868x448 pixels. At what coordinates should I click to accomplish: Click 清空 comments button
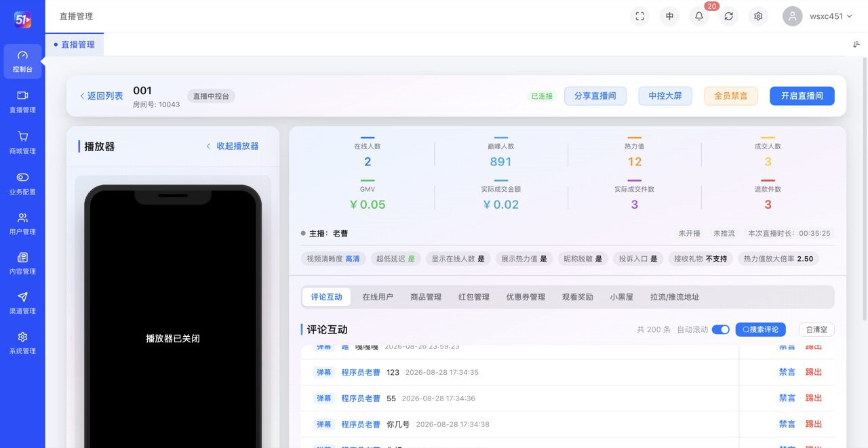point(816,329)
